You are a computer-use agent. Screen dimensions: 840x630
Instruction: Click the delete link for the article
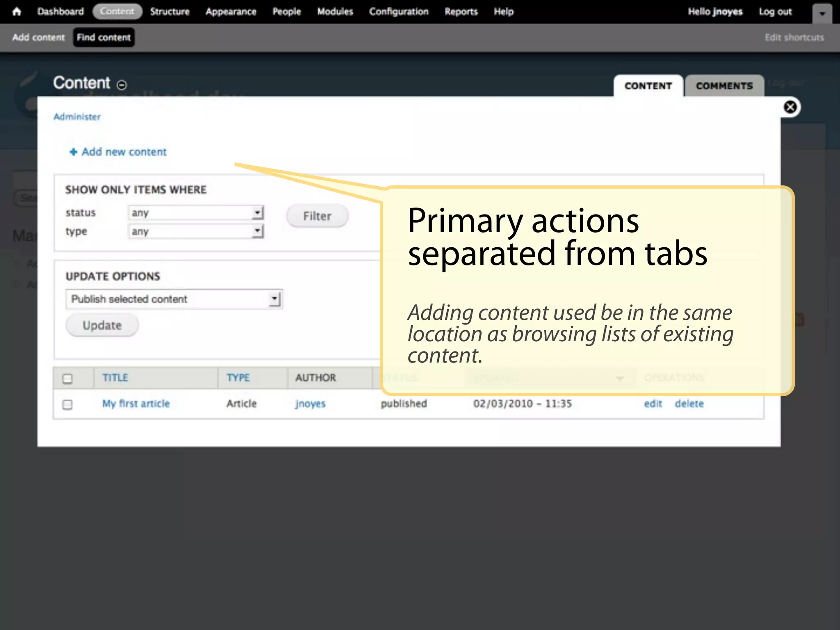coord(689,404)
